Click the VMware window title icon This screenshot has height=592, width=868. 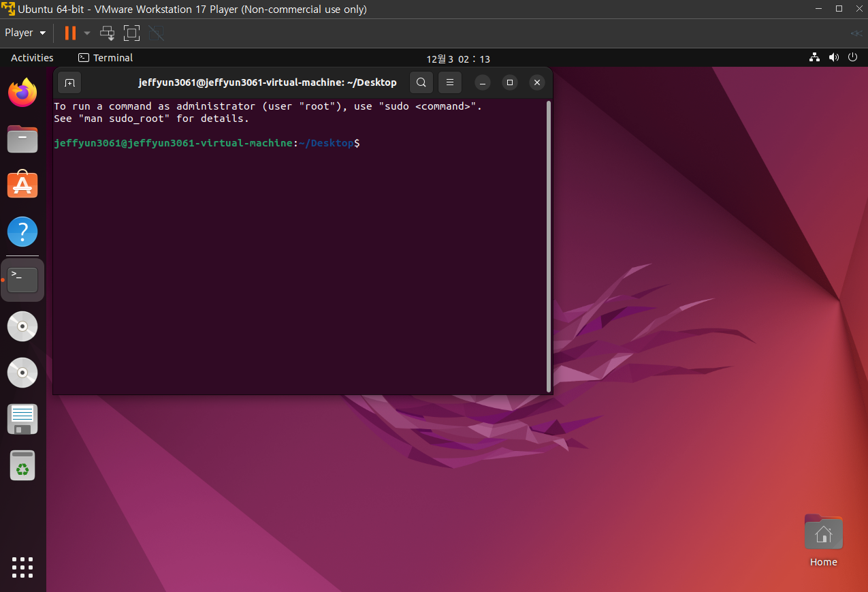[x=8, y=9]
